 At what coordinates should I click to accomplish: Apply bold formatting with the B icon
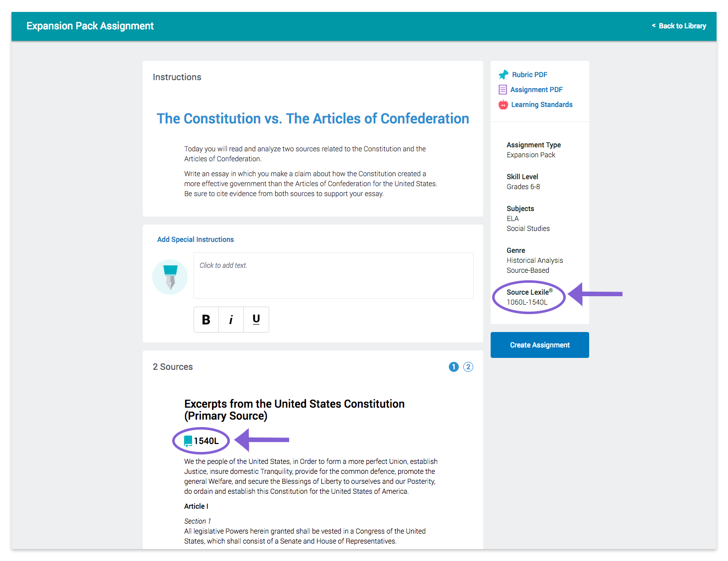tap(206, 320)
